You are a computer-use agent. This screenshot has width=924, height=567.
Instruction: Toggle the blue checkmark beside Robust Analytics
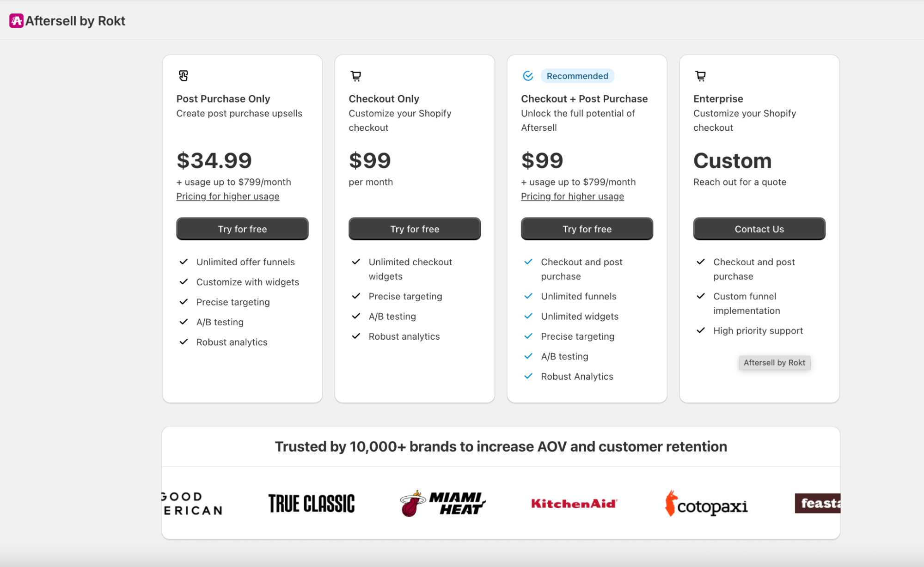pyautogui.click(x=528, y=376)
